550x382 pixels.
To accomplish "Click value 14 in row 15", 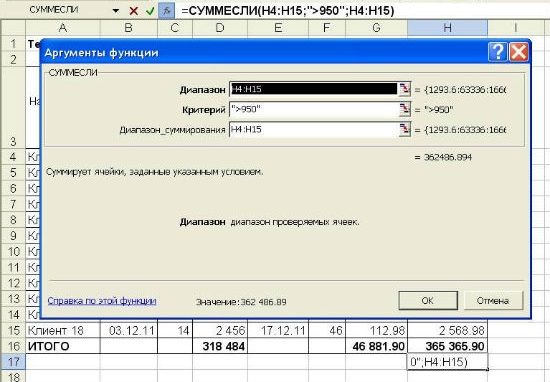I will pos(175,330).
